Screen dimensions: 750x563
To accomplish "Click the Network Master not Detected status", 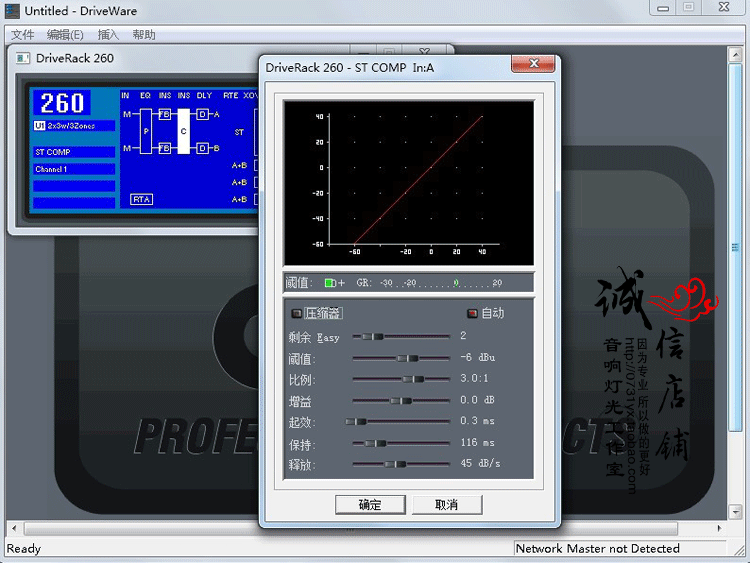I will pyautogui.click(x=597, y=549).
